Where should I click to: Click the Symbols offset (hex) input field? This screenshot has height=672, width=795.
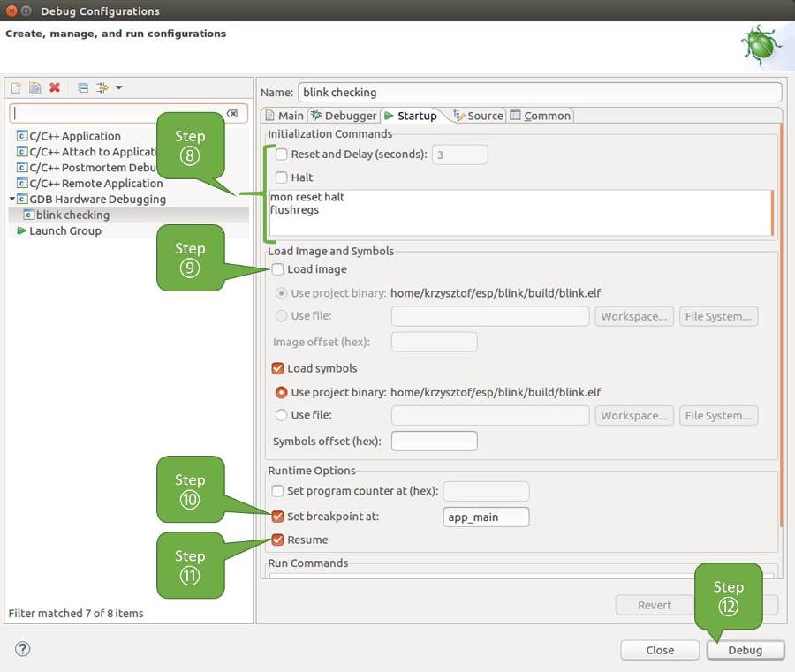434,441
